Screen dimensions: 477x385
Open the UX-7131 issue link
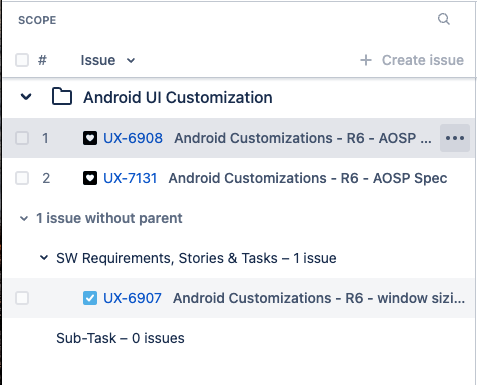coord(130,178)
